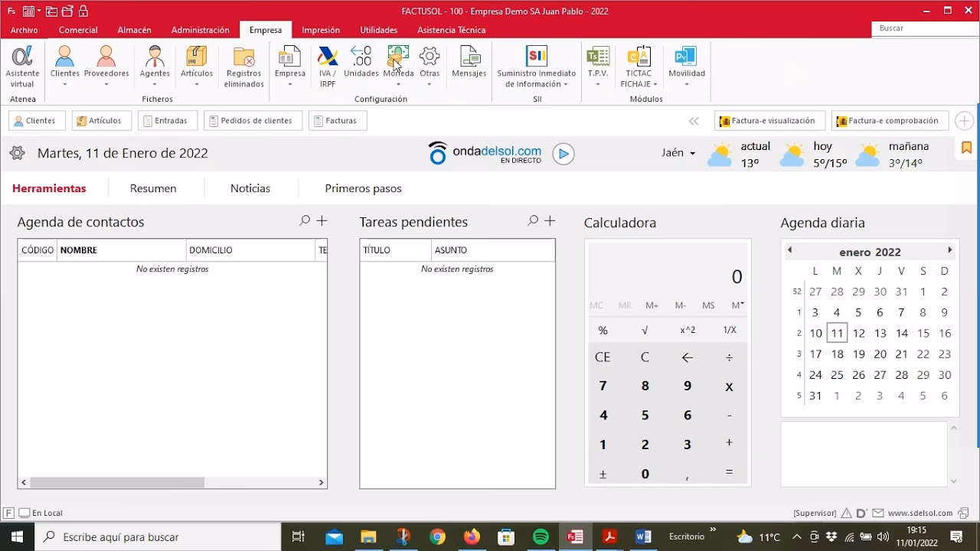Screen dimensions: 980x551
Task: Click the Pedidos de clientes shortcut
Action: [x=253, y=121]
